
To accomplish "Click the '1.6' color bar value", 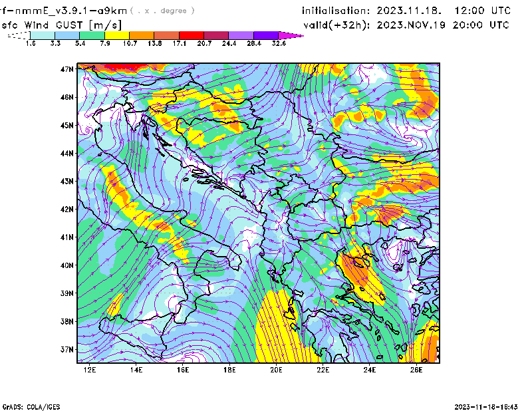I will 31,43.
